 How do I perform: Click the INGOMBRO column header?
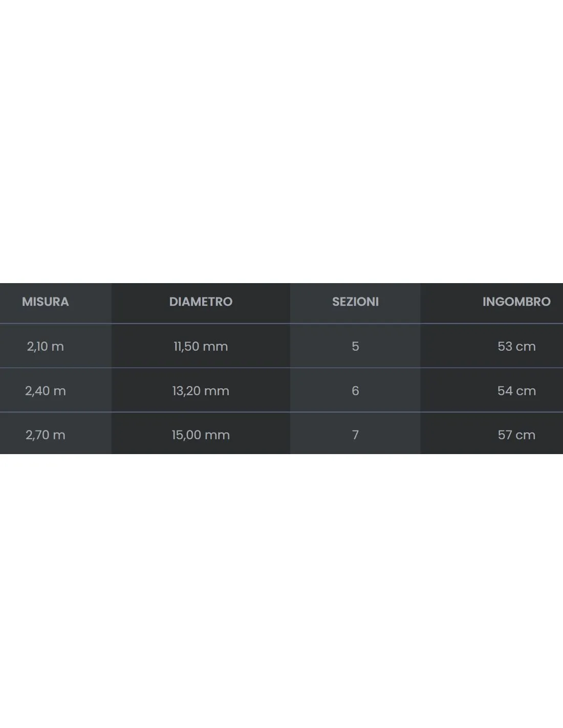[516, 302]
